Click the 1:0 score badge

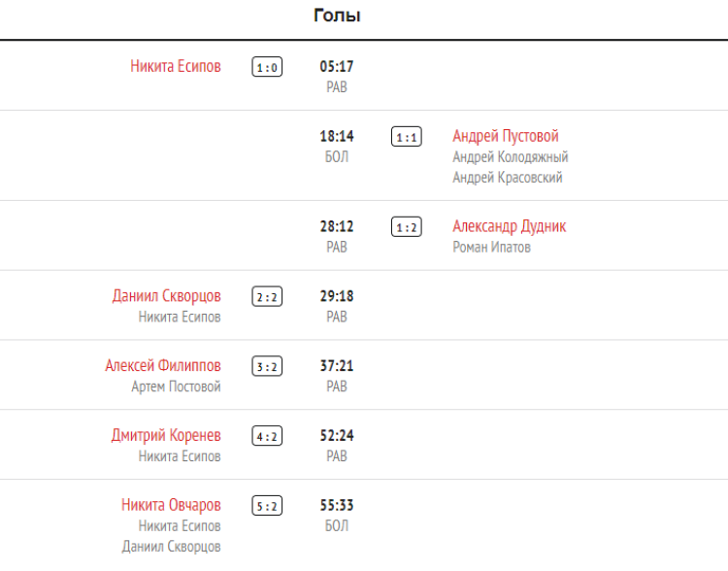pyautogui.click(x=267, y=68)
